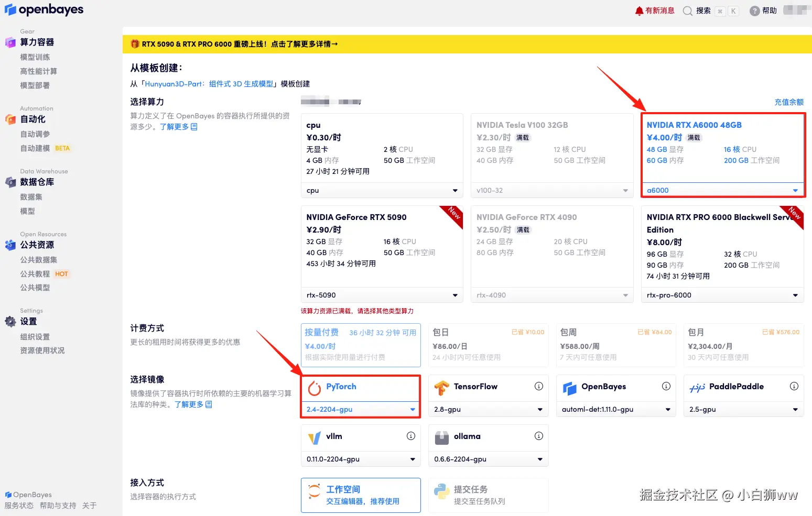Open vllm version dropdown 0.11.0-2204-gpu
This screenshot has height=516, width=812.
point(361,459)
